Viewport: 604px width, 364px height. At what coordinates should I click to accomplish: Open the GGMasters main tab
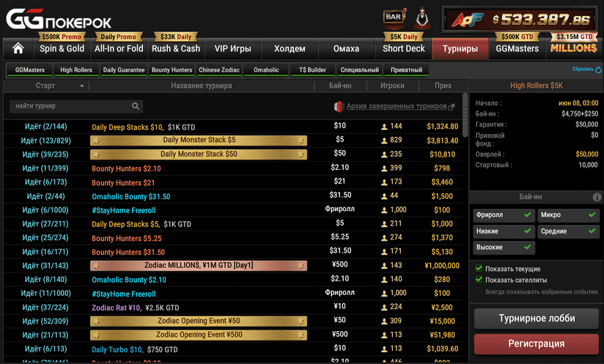[517, 48]
